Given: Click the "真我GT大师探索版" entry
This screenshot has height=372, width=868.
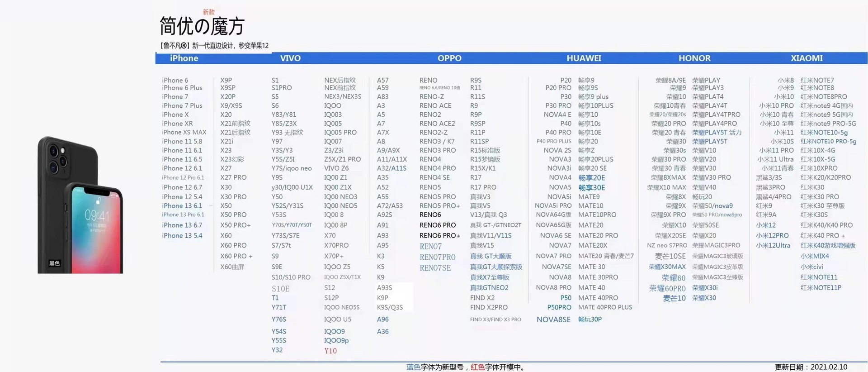Looking at the screenshot, I should (496, 267).
